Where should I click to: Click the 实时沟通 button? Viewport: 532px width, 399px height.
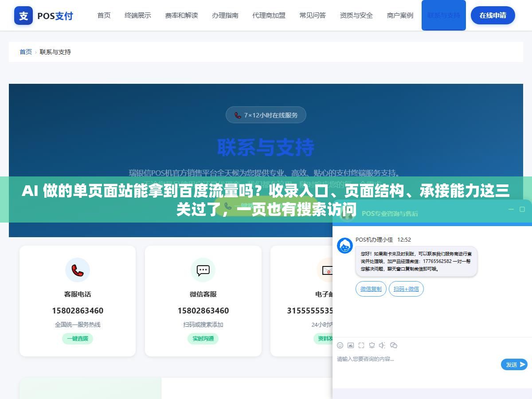[203, 339]
